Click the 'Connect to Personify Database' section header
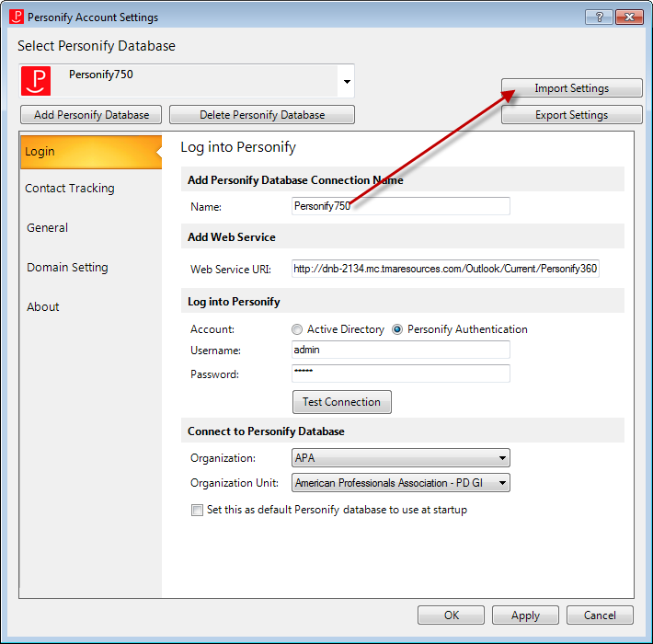653x644 pixels. [403, 431]
